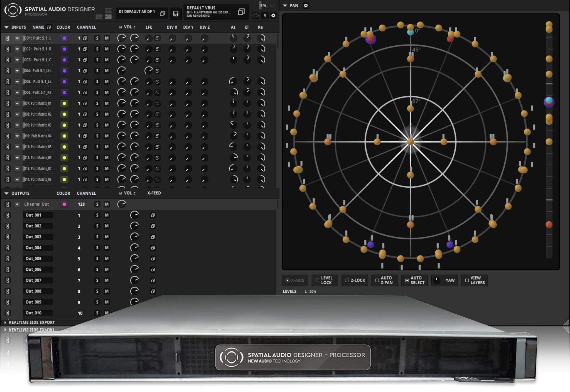Click the link icon on the Out_003 row

pyautogui.click(x=8, y=237)
